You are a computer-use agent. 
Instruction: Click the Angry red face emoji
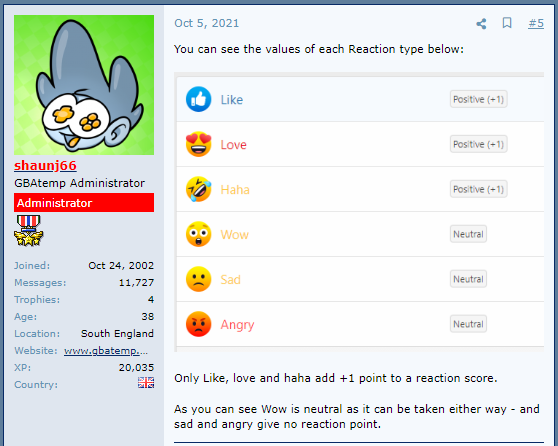click(199, 324)
